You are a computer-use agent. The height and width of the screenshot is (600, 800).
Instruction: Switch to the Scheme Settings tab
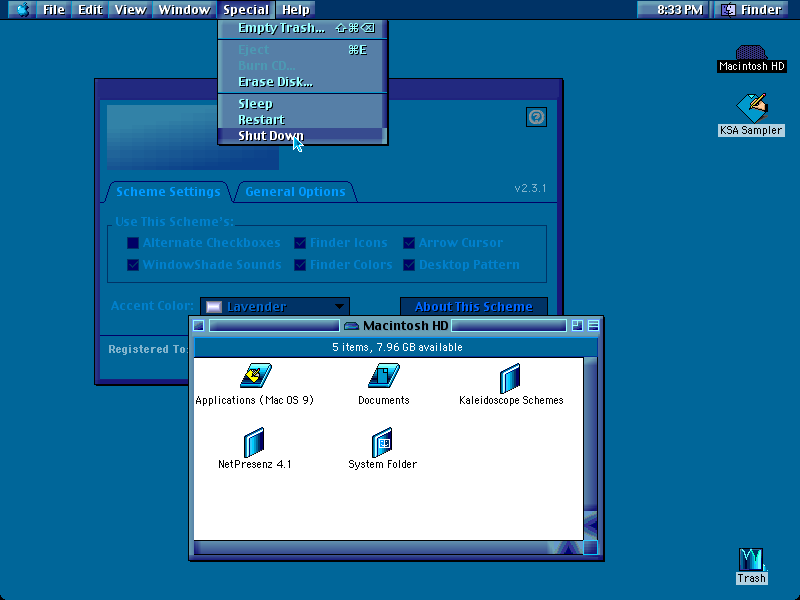coord(168,192)
